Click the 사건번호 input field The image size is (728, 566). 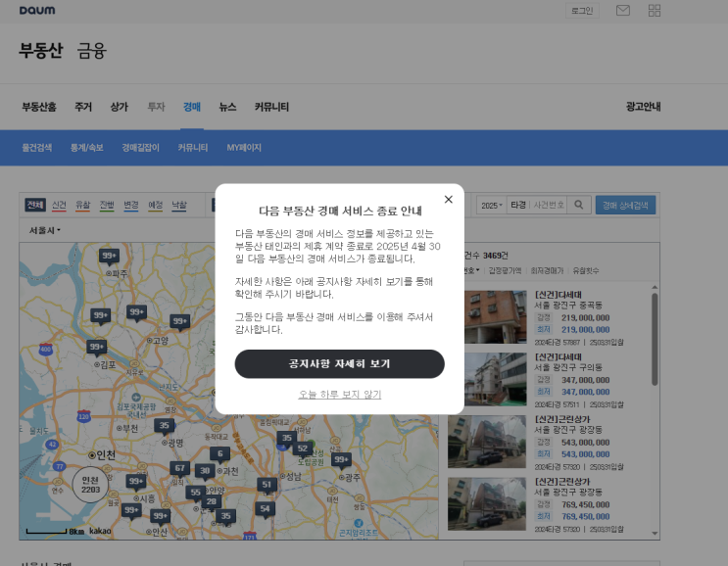pyautogui.click(x=549, y=206)
